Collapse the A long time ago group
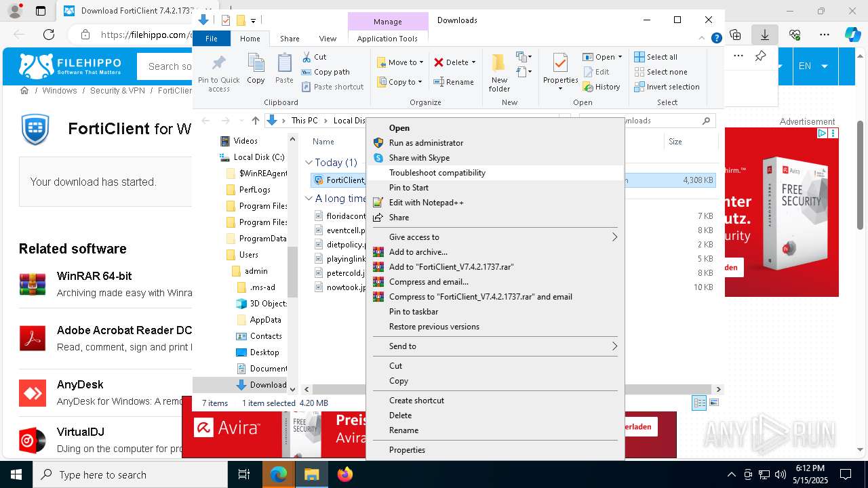 click(309, 199)
